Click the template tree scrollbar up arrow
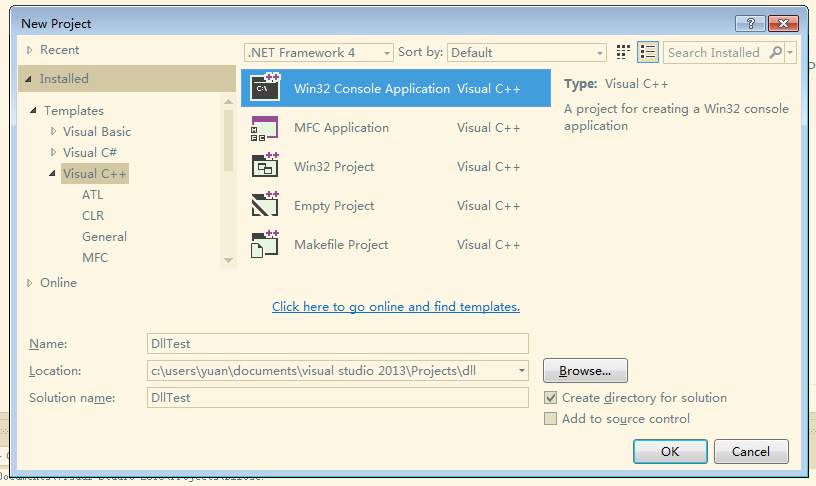 [228, 101]
